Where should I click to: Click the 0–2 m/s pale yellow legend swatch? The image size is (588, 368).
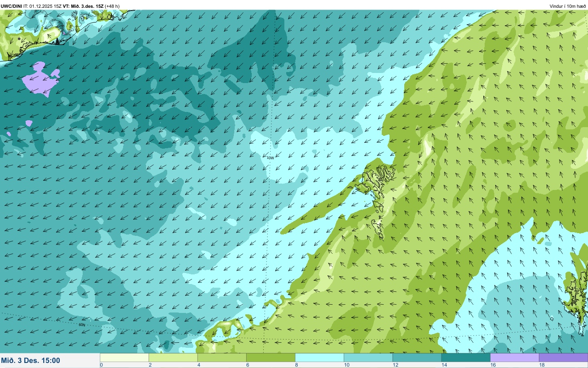tap(124, 357)
